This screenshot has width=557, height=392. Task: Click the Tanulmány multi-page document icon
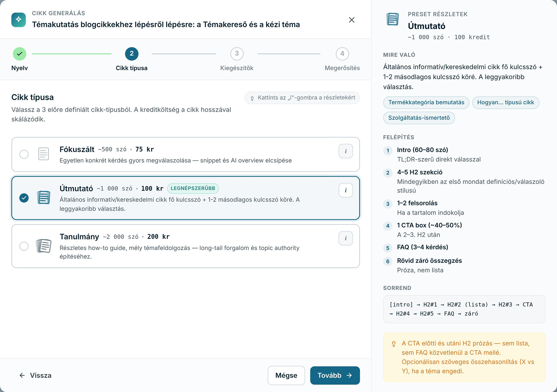click(x=44, y=246)
